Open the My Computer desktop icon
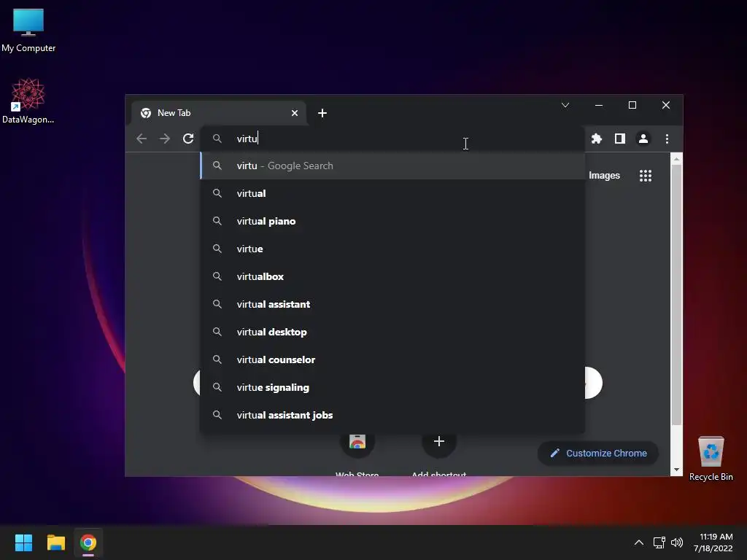This screenshot has width=747, height=560. 28,30
